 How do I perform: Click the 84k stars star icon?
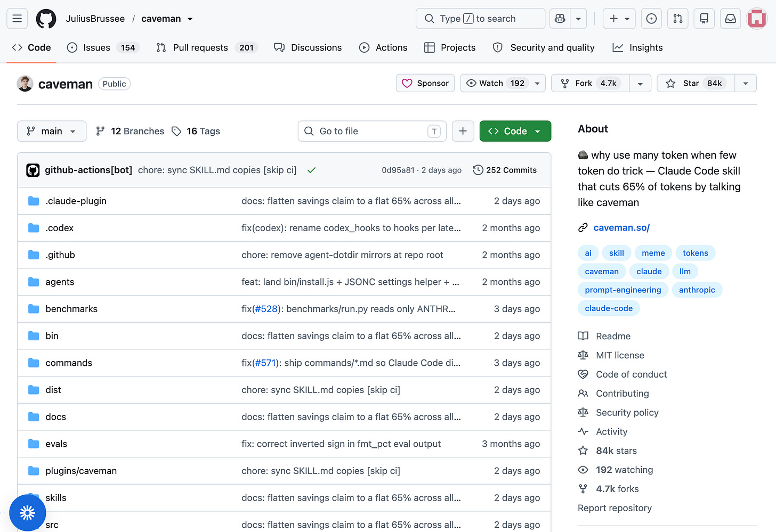click(x=583, y=451)
